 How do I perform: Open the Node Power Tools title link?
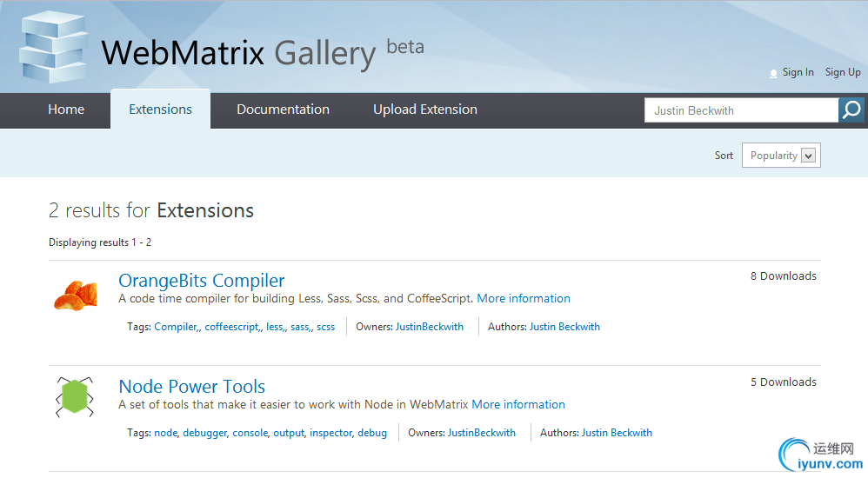[x=192, y=386]
